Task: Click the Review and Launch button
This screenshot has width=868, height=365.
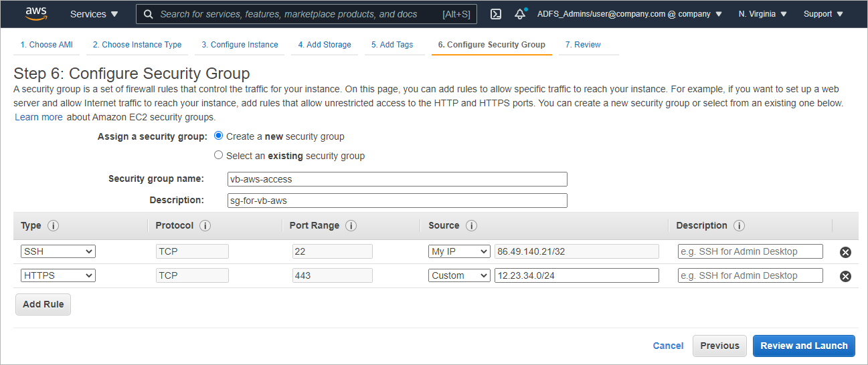Action: point(804,346)
